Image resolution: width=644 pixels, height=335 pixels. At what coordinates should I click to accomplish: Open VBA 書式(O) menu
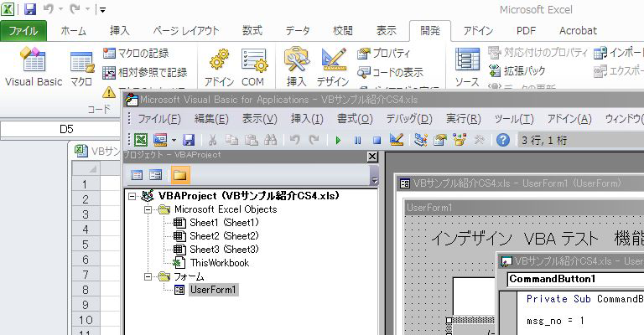click(355, 119)
